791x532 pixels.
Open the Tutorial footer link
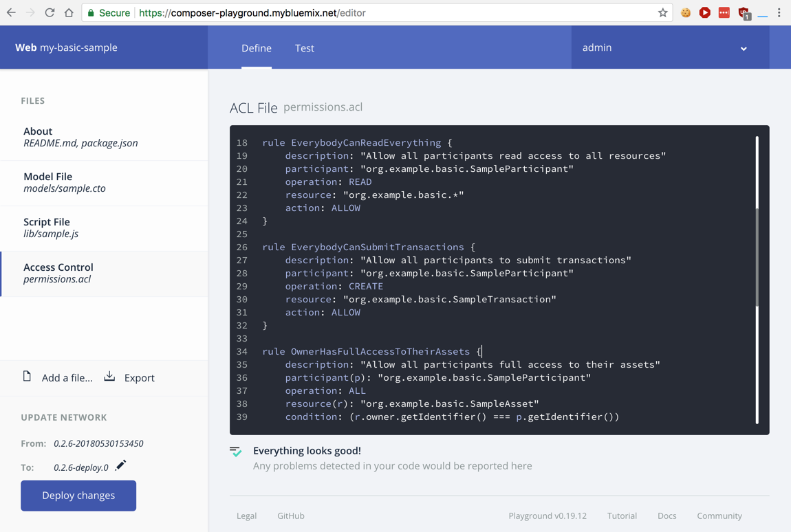(x=622, y=516)
